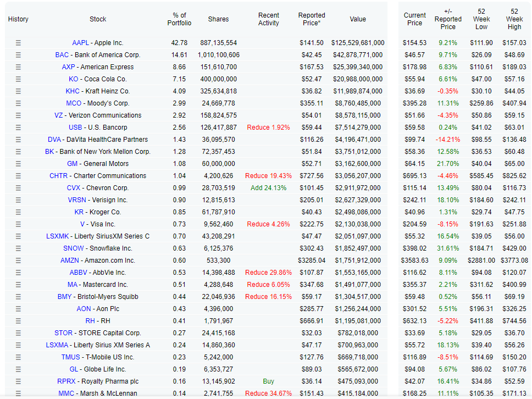This screenshot has height=399, width=532.
Task: Select the -14.21% change for DaVita
Action: click(x=448, y=140)
